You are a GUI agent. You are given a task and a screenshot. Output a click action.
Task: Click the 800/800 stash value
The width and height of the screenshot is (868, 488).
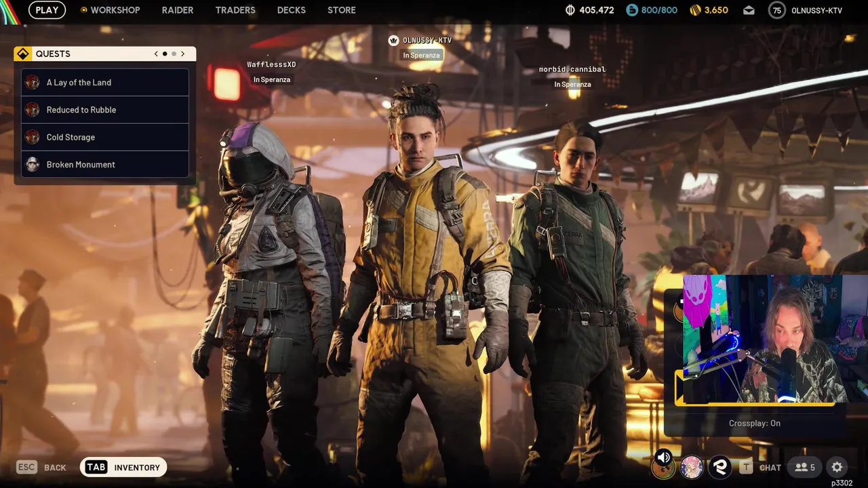pyautogui.click(x=659, y=10)
